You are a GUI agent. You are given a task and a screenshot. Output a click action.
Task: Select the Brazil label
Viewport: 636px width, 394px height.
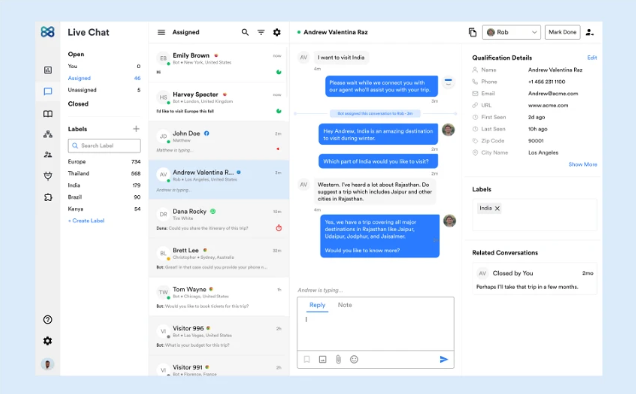[x=104, y=197]
